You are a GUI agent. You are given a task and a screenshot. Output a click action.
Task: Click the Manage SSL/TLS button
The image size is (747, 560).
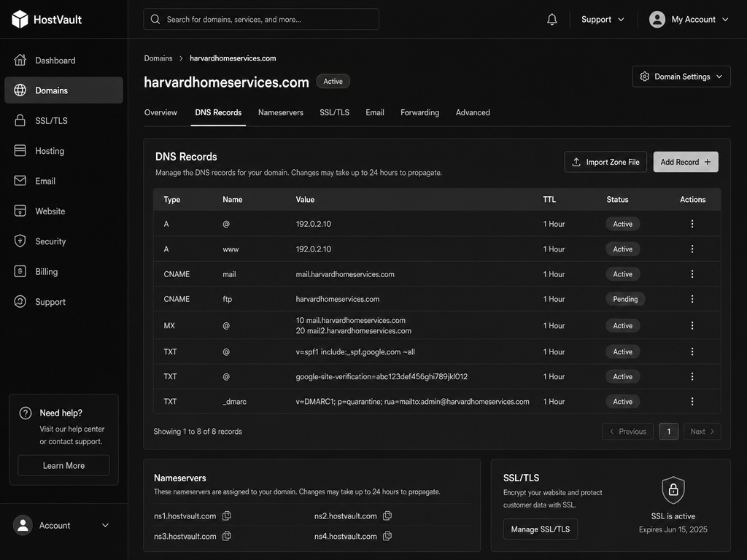click(541, 529)
